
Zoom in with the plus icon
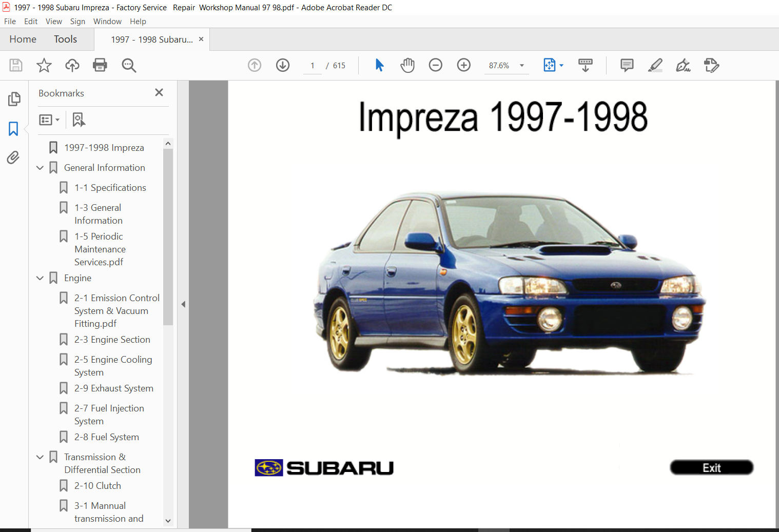[464, 65]
